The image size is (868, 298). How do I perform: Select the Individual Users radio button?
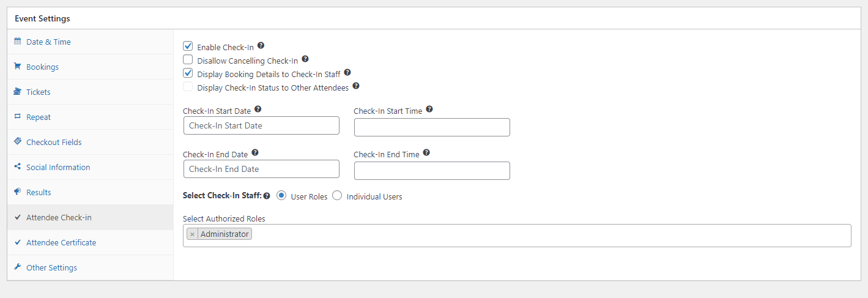(x=337, y=196)
